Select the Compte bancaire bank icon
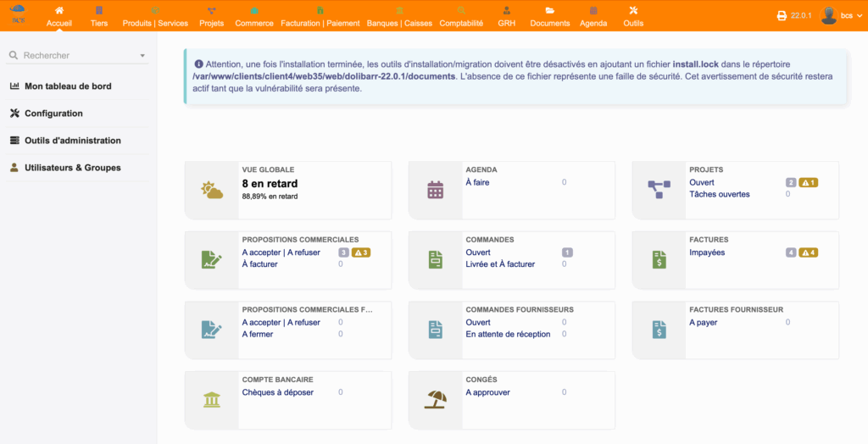 (x=211, y=399)
